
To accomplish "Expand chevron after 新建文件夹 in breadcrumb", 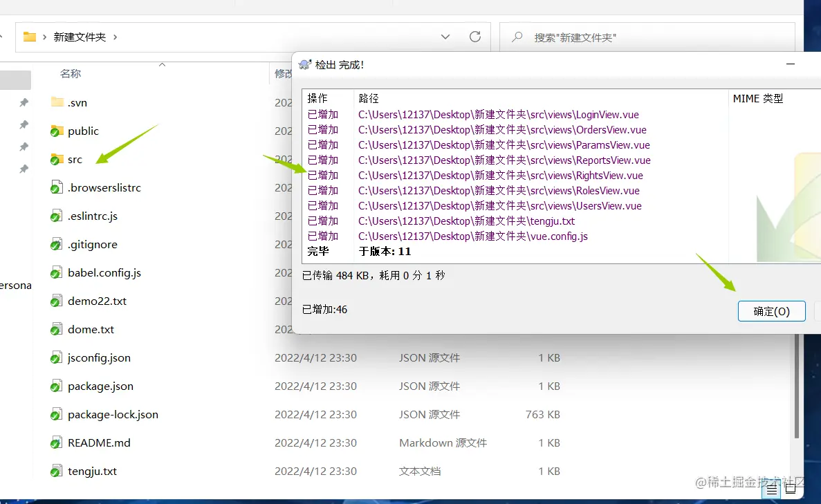I will pos(116,37).
